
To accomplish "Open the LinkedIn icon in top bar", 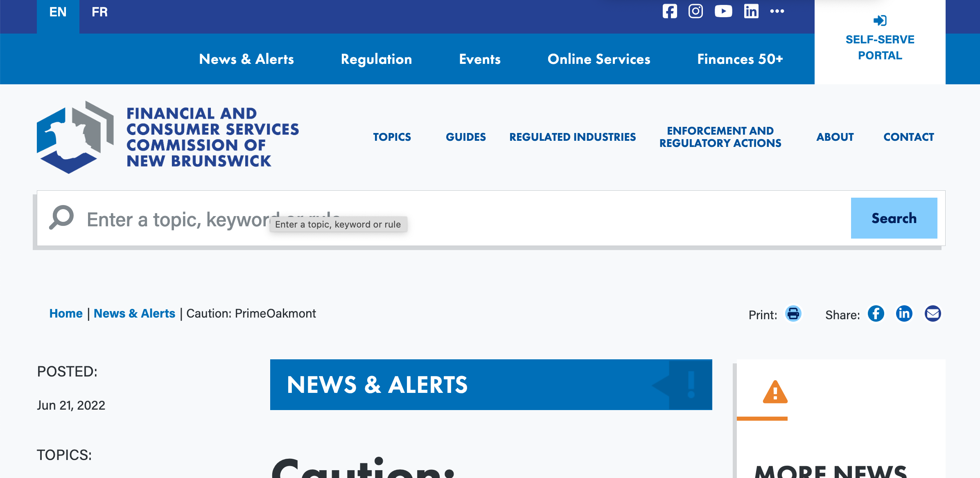I will pos(751,11).
